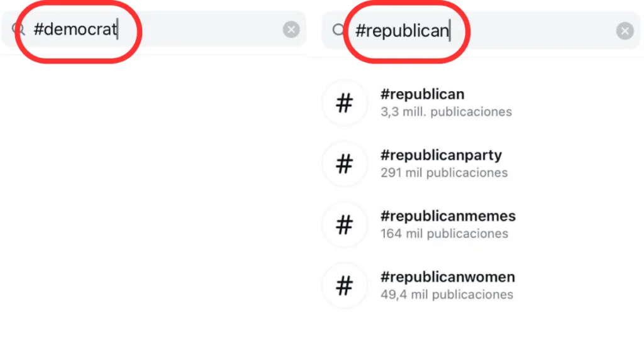Place cursor in the typed #democrat text

(x=75, y=30)
